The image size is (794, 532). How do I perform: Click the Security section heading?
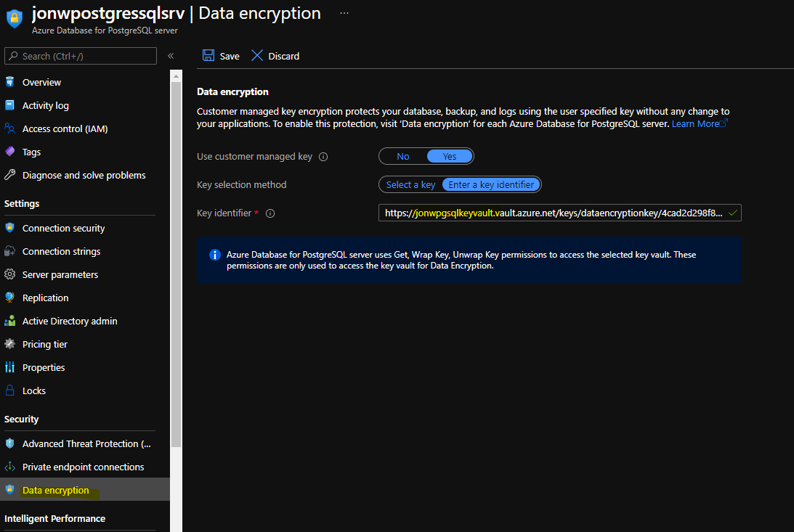pyautogui.click(x=21, y=420)
